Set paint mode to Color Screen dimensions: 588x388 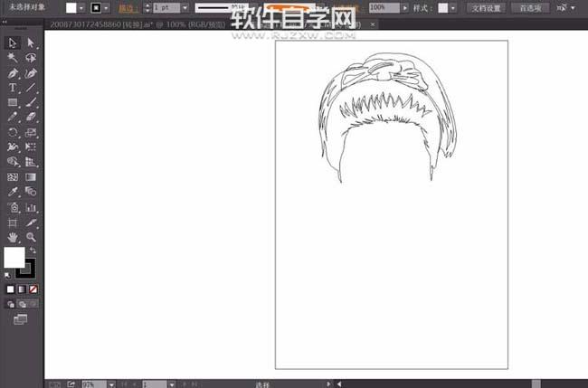(x=11, y=289)
